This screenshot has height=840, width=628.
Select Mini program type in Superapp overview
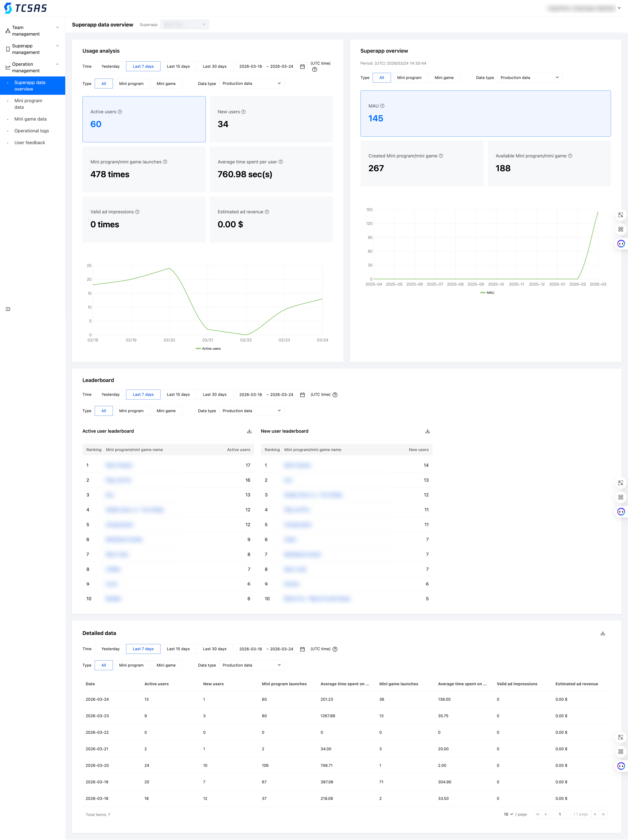point(409,78)
